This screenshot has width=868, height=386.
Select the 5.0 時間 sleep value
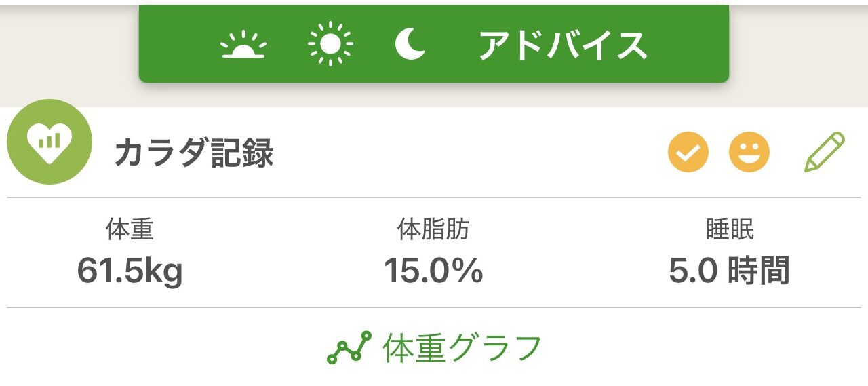[x=730, y=271]
